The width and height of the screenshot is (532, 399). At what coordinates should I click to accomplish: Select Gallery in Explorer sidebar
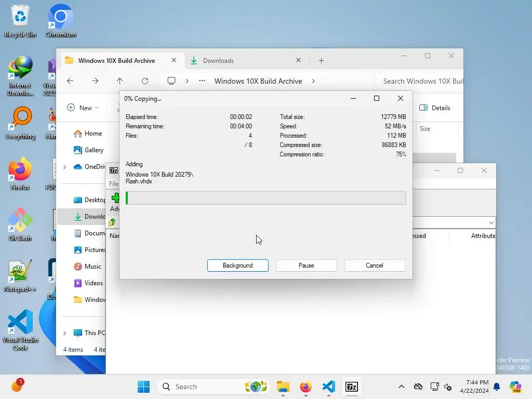click(88, 150)
